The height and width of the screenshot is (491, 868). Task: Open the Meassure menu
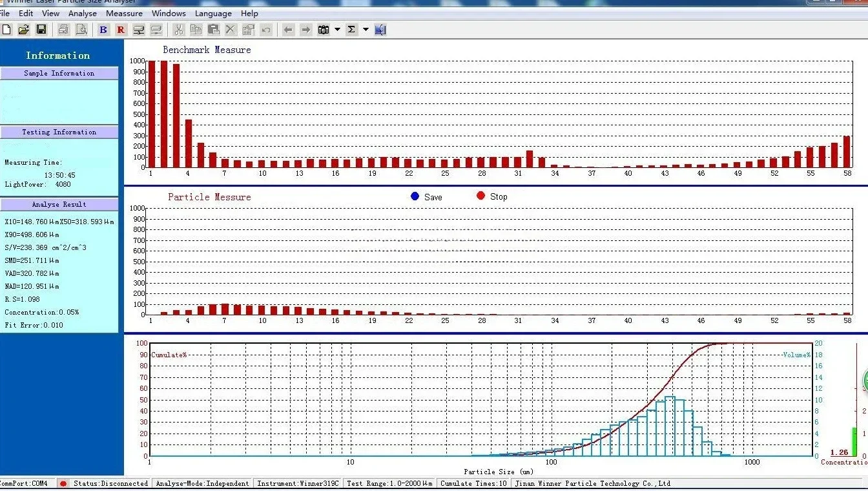tap(124, 13)
